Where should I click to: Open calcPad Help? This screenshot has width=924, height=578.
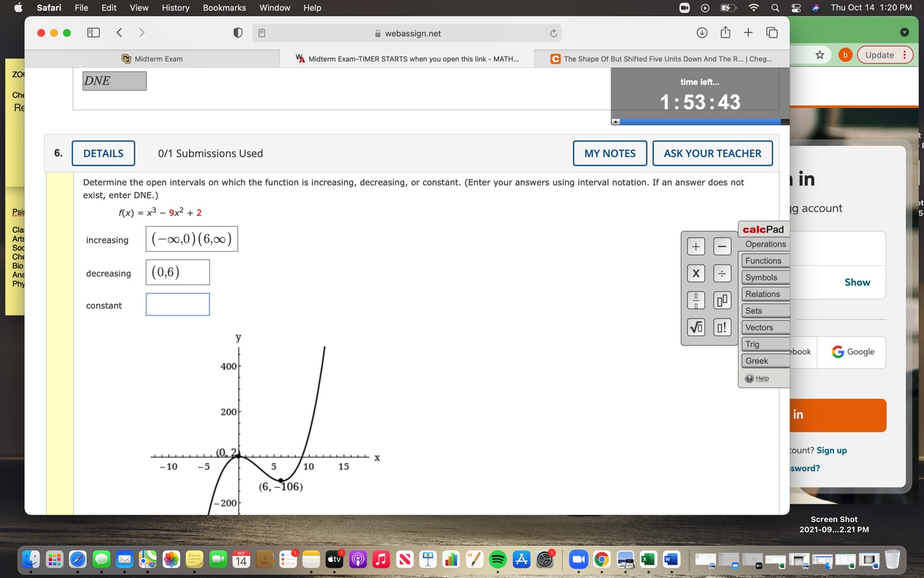762,378
